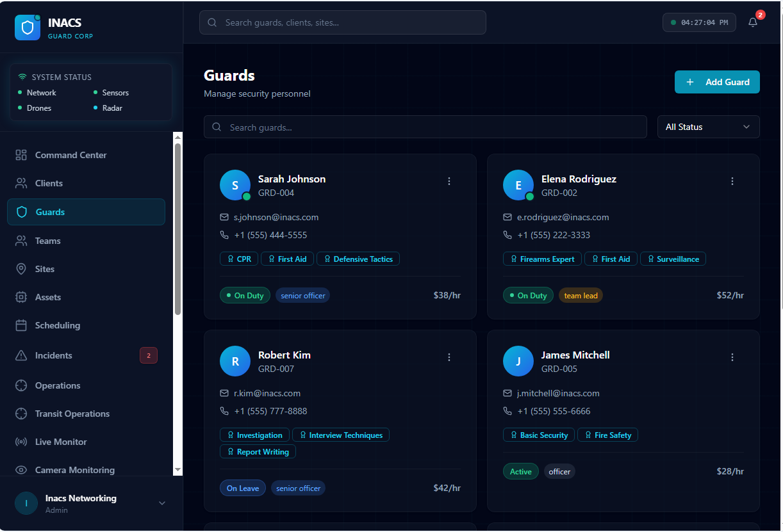Open Transit Operations page

click(x=86, y=414)
